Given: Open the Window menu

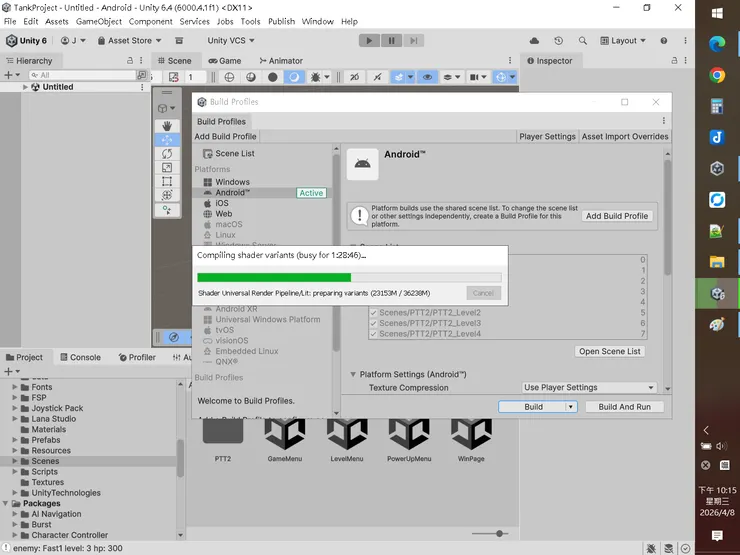Looking at the screenshot, I should point(318,22).
